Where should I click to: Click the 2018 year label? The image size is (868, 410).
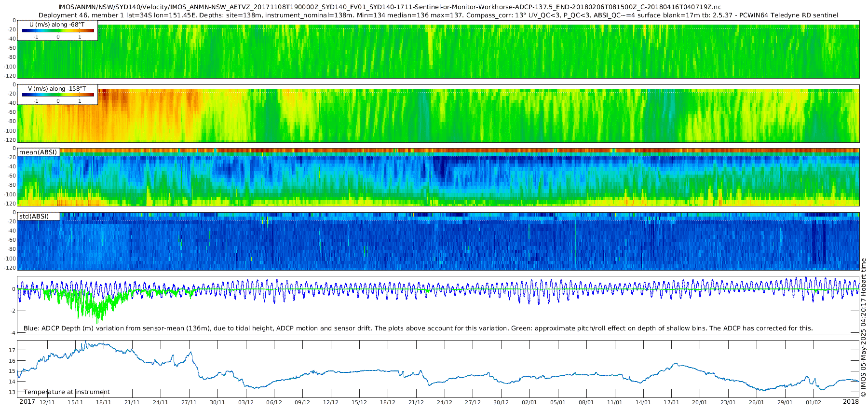[851, 402]
